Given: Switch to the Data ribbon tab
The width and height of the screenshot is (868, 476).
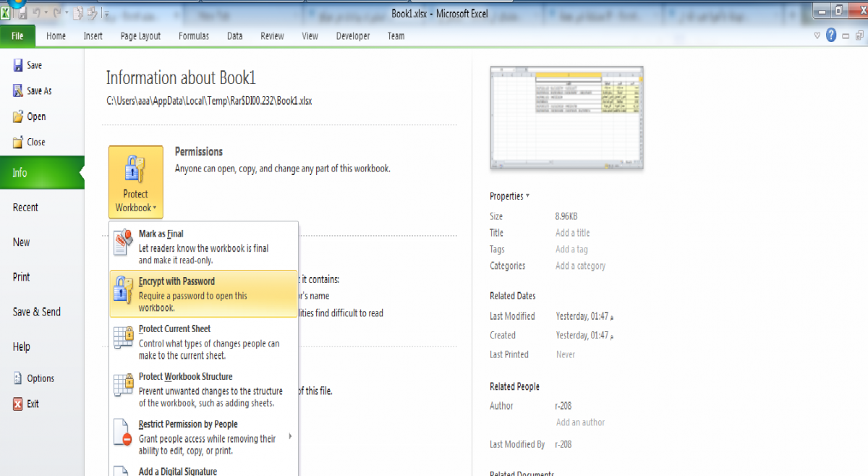Looking at the screenshot, I should click(x=235, y=36).
